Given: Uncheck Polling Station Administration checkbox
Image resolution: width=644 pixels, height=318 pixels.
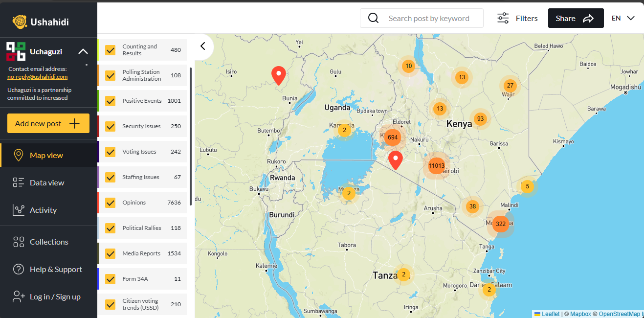Looking at the screenshot, I should 111,75.
